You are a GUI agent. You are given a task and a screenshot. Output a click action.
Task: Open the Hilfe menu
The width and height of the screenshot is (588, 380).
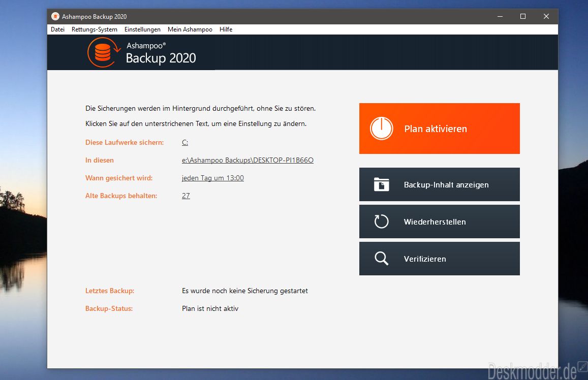point(226,29)
